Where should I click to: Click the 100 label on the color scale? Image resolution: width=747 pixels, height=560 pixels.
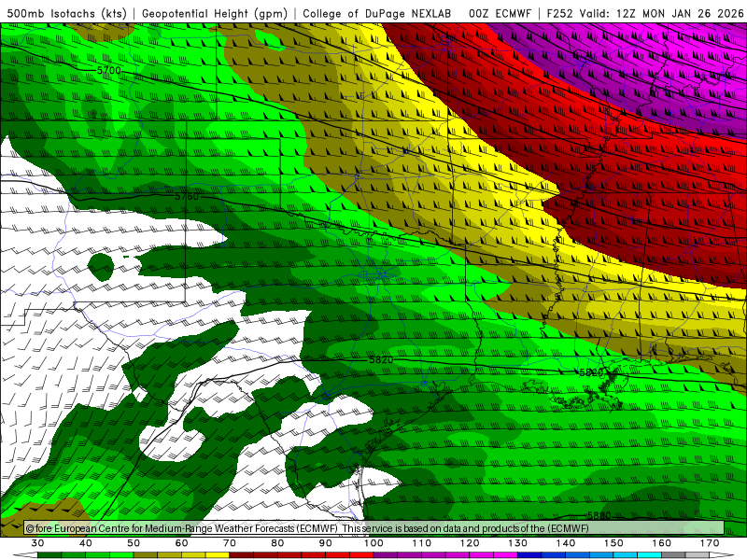pos(374,543)
